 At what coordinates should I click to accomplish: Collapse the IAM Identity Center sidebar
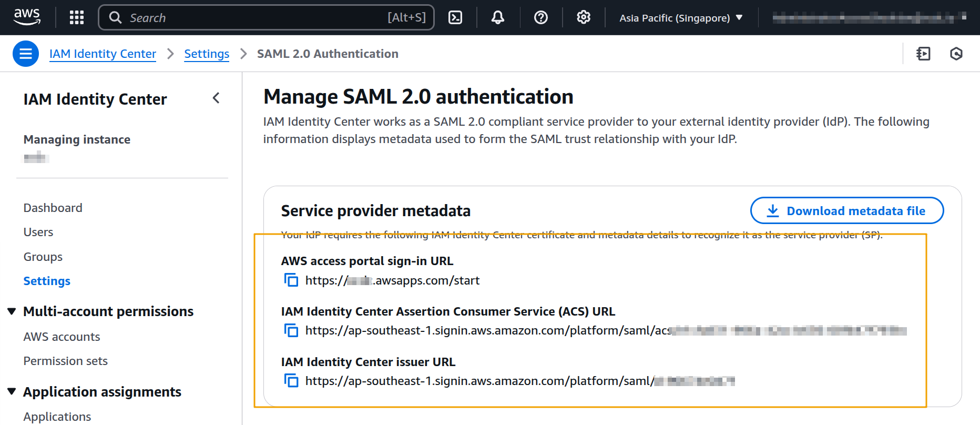coord(216,98)
